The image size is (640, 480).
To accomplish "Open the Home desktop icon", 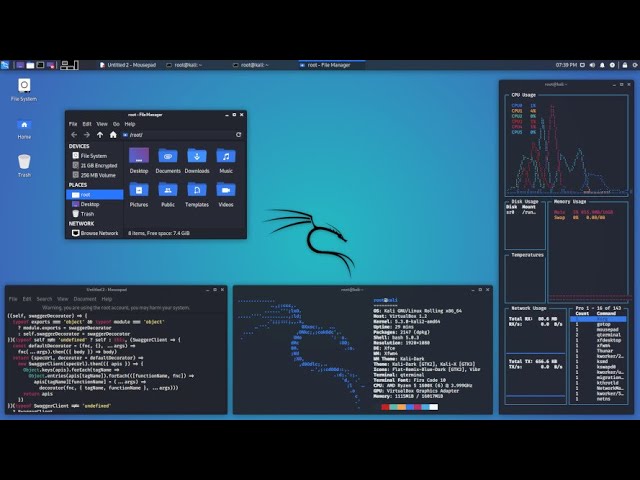I will [24, 129].
